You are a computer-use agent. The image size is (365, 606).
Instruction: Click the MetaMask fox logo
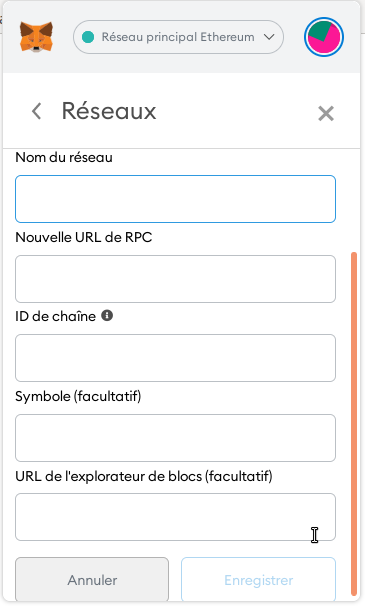point(37,37)
